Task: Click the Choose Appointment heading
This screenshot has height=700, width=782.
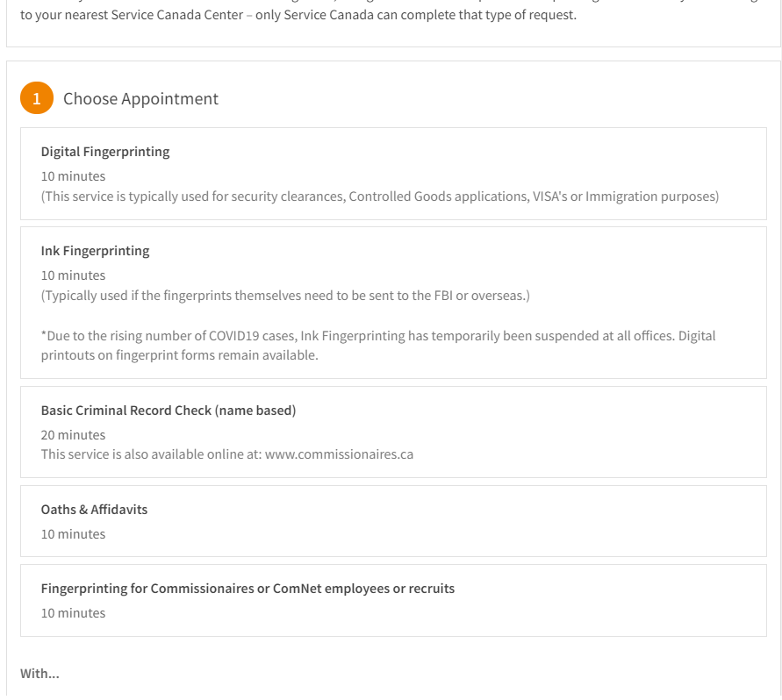Action: 140,99
